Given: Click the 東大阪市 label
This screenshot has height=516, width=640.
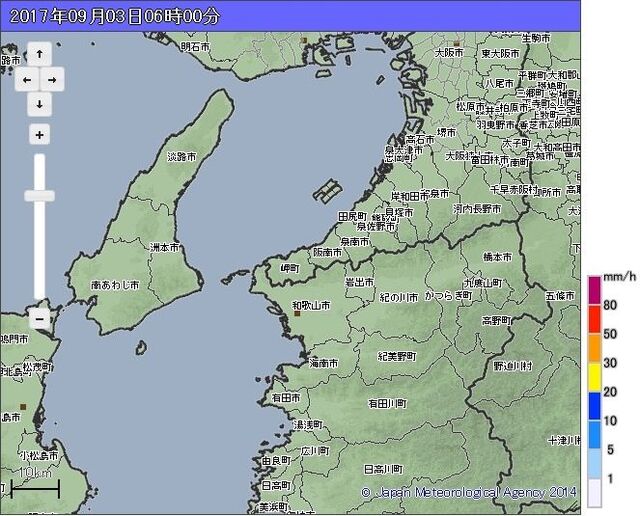Looking at the screenshot, I should click(500, 53).
